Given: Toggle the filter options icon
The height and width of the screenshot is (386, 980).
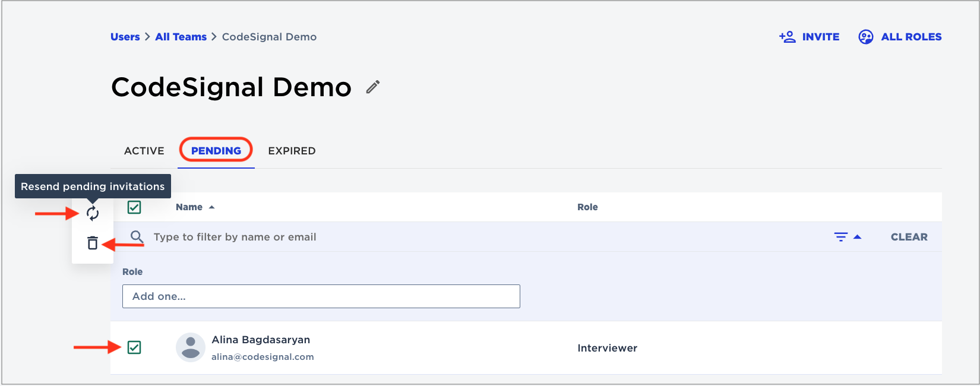Looking at the screenshot, I should tap(848, 237).
